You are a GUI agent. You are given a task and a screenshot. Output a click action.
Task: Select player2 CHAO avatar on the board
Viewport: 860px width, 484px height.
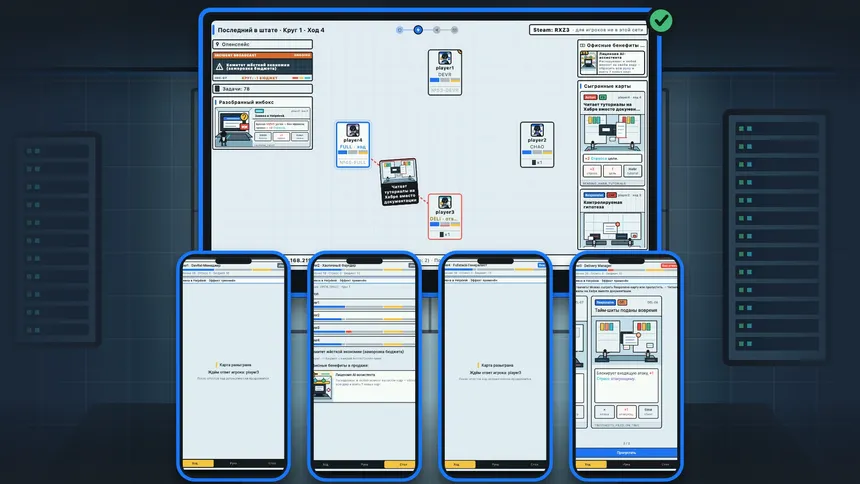pos(537,131)
